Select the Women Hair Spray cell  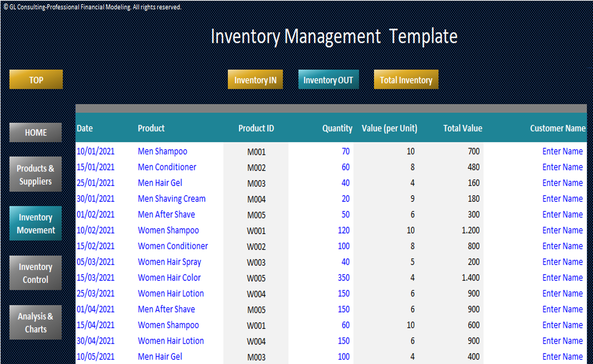pos(169,262)
